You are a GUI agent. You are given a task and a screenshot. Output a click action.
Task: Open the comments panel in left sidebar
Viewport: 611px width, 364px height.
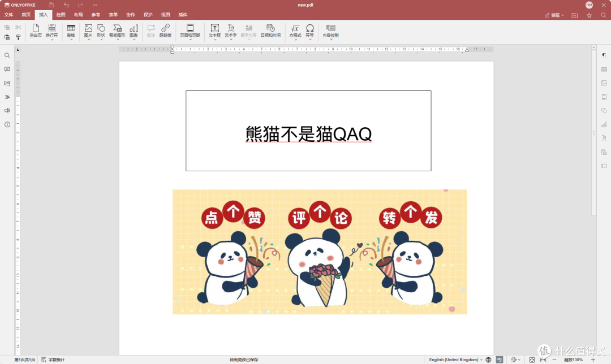tap(7, 70)
